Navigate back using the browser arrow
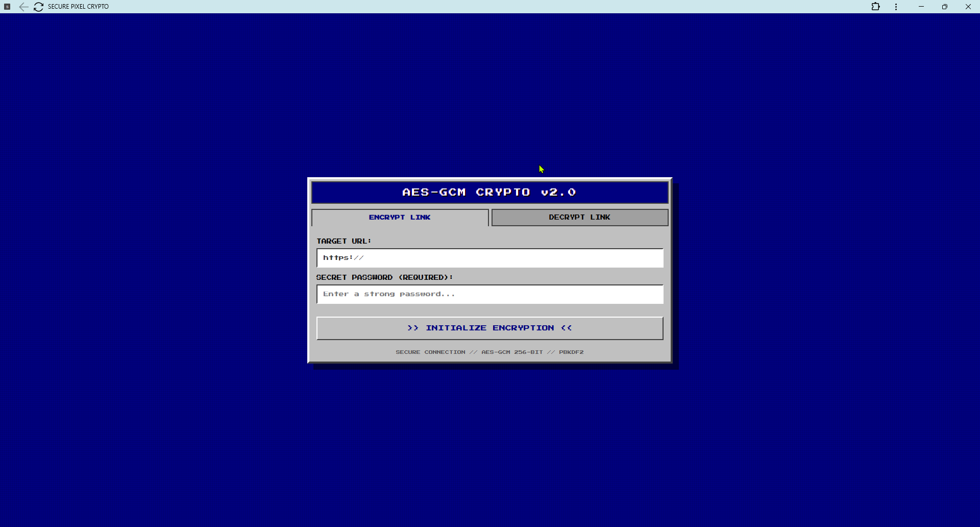 pyautogui.click(x=23, y=7)
